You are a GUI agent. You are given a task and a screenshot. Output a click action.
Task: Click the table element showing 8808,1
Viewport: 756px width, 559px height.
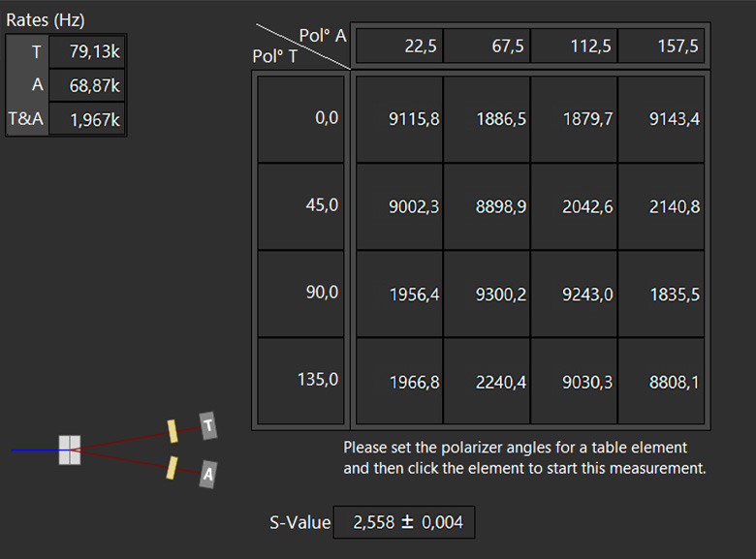point(661,381)
